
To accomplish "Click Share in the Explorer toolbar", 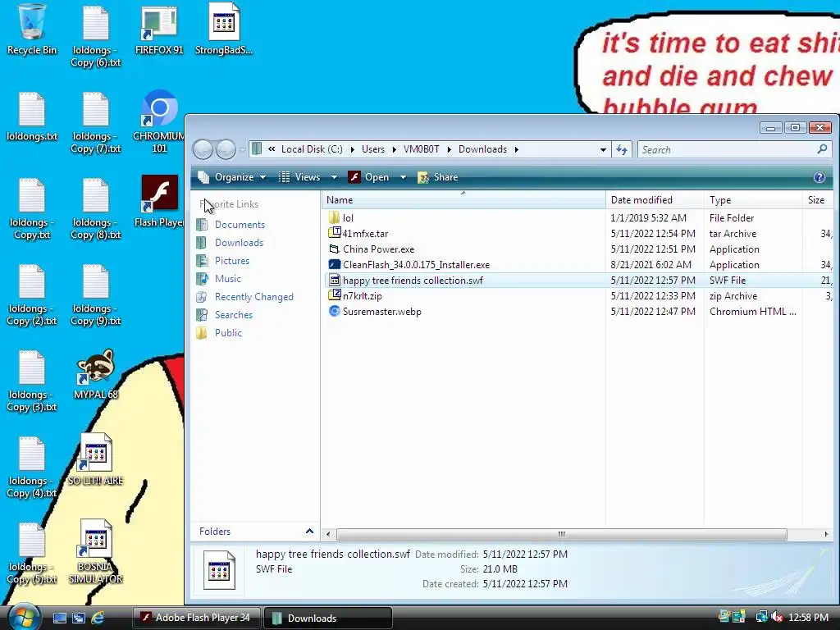I will pyautogui.click(x=438, y=177).
